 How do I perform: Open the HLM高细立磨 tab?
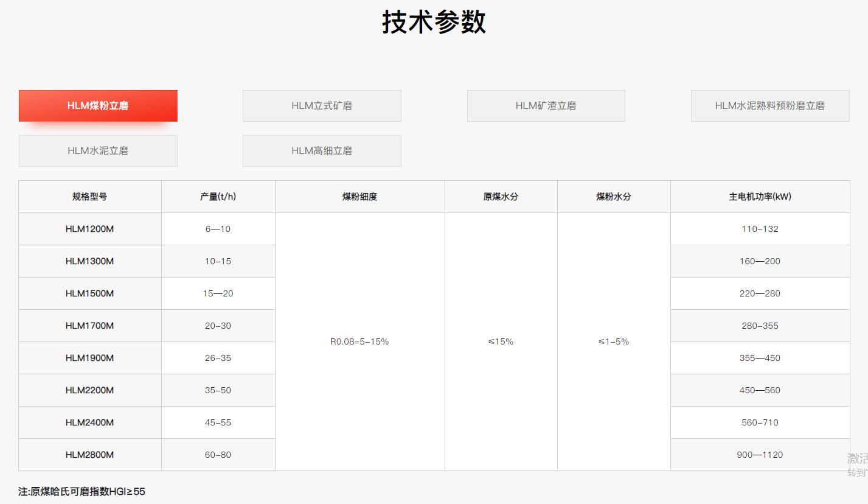point(322,150)
